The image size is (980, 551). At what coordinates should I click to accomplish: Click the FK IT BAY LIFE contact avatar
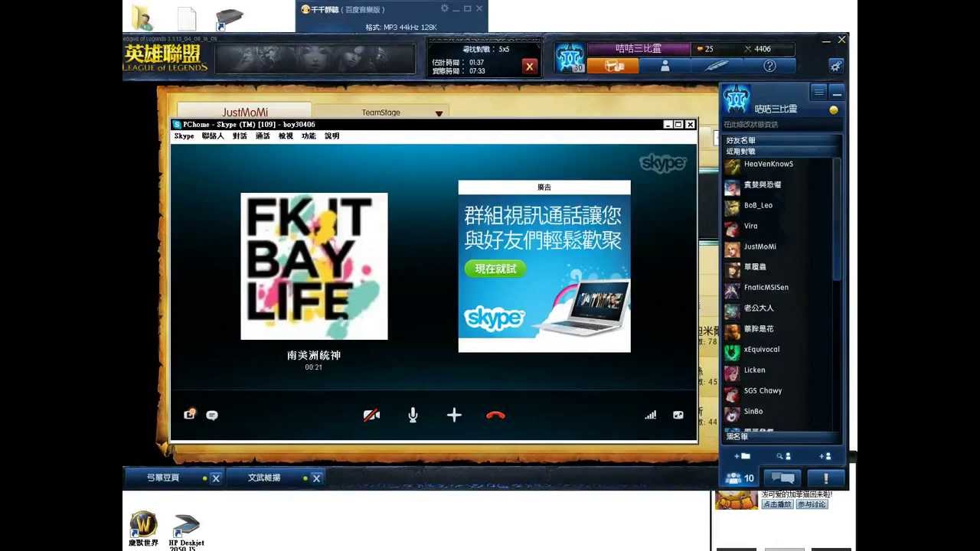point(314,266)
